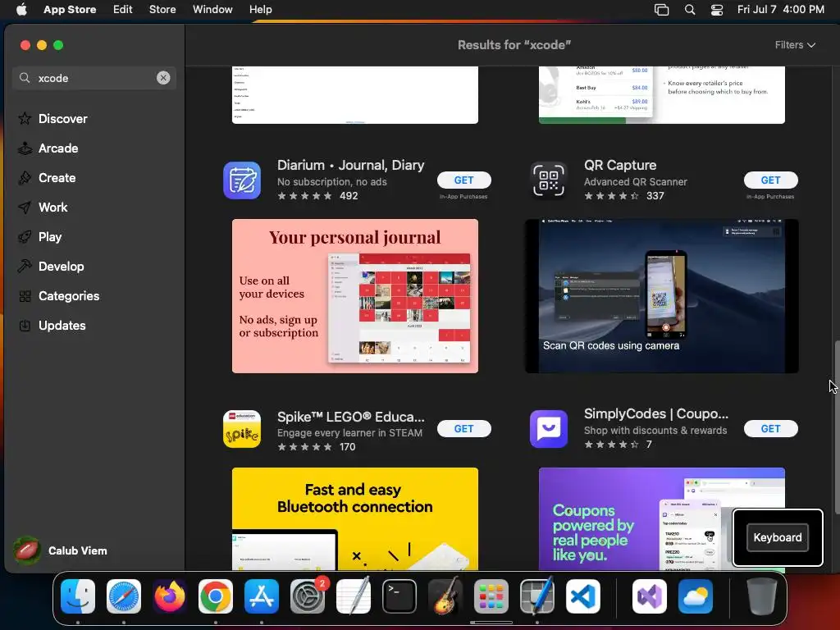Viewport: 840px width, 630px height.
Task: Launch the drawing-board pencil app in the Dock
Action: point(536,596)
